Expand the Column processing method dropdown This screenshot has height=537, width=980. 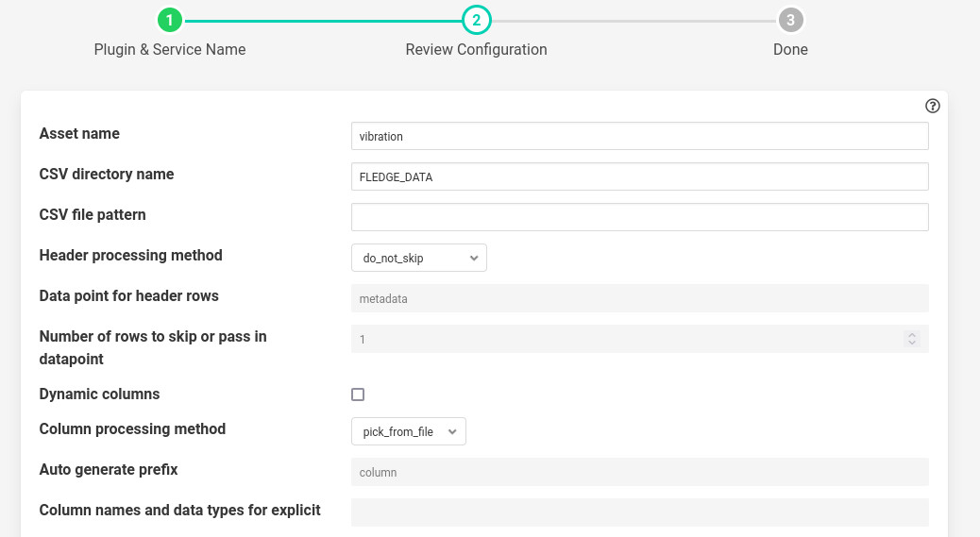408,431
